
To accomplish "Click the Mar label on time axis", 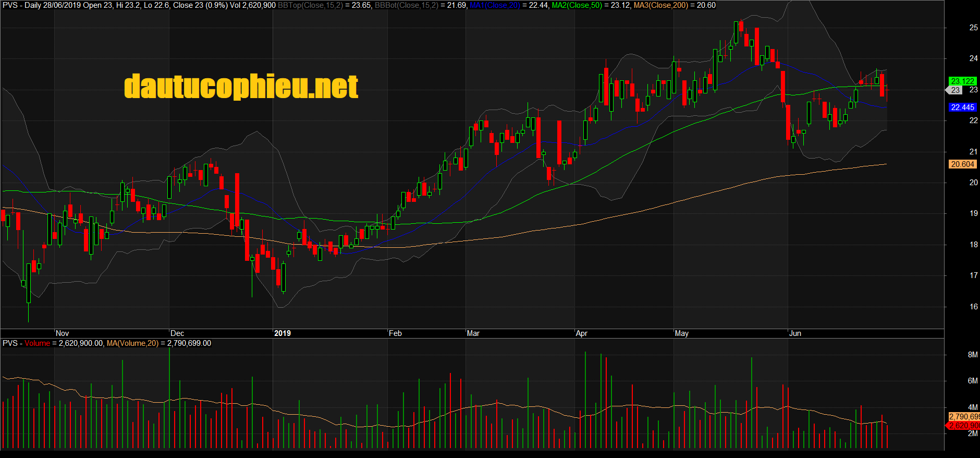I will point(473,333).
